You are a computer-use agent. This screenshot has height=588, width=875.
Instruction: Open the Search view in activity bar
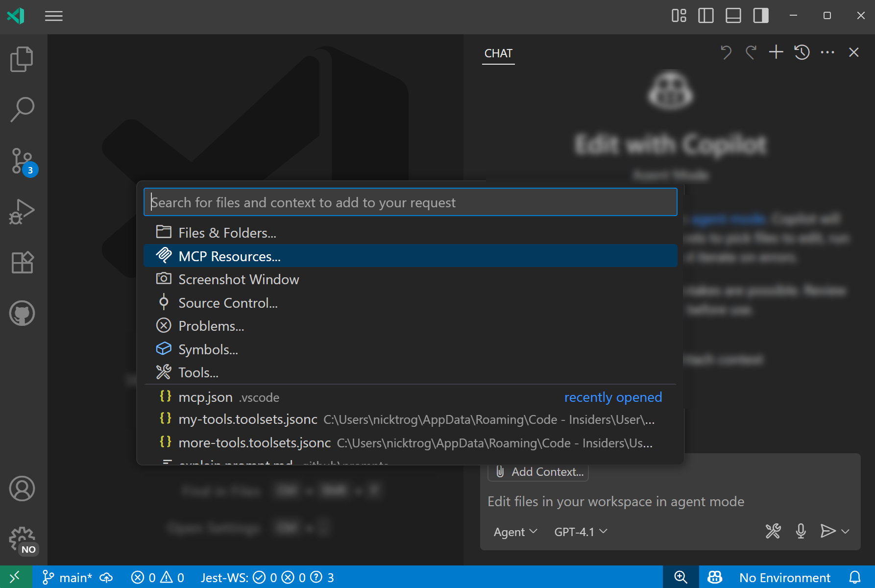point(22,110)
